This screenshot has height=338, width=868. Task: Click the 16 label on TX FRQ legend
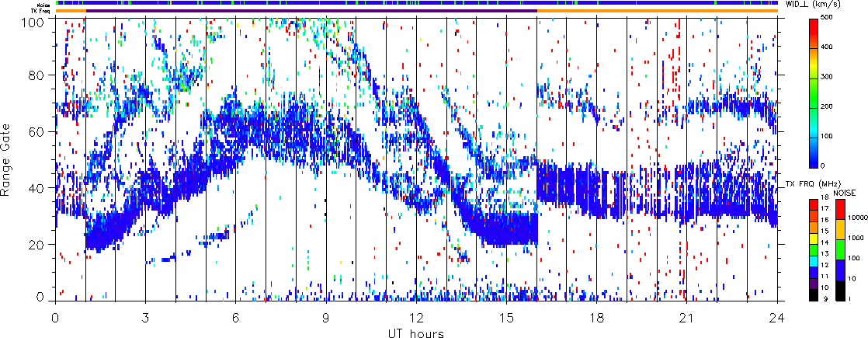tap(825, 220)
